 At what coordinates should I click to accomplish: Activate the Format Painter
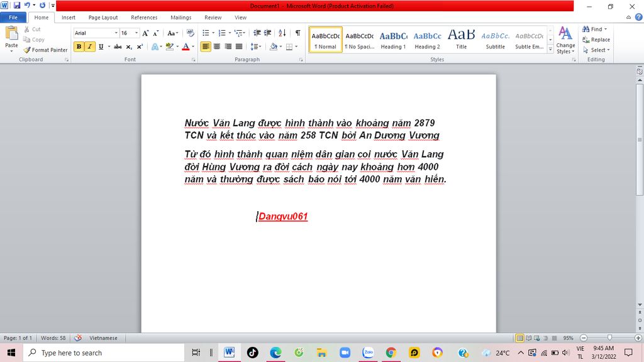[x=45, y=50]
